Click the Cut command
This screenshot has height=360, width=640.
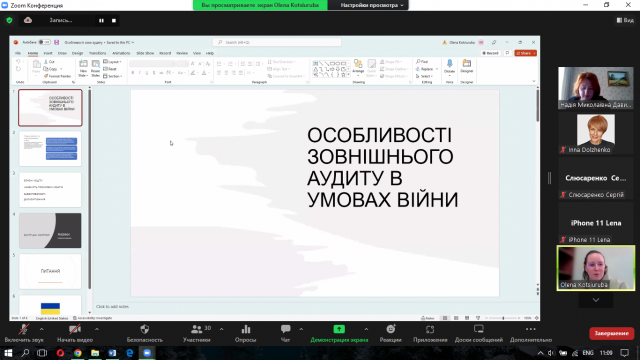[49, 62]
